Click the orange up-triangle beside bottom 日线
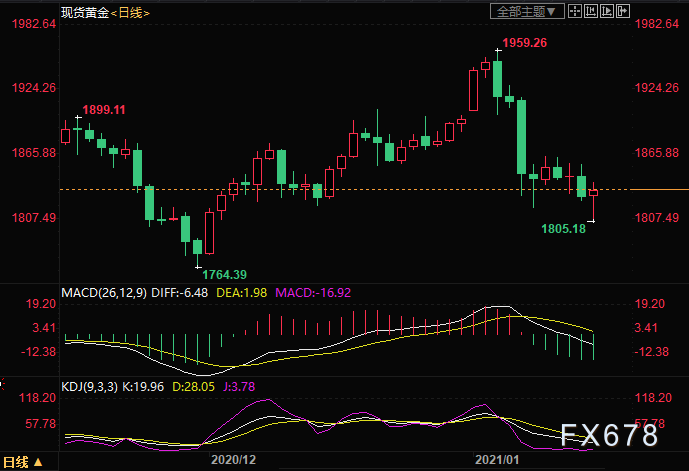Screen dimensions: 689x471 [x=38, y=463]
